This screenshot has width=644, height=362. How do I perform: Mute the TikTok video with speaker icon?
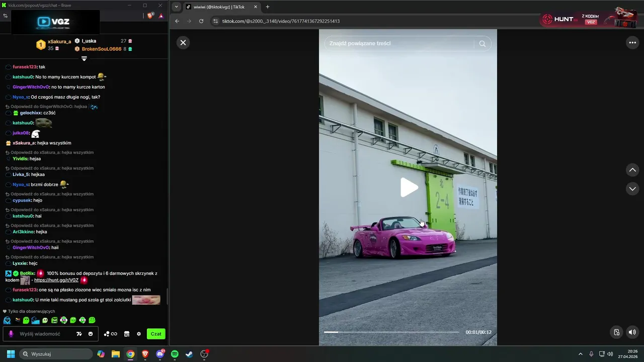(632, 332)
